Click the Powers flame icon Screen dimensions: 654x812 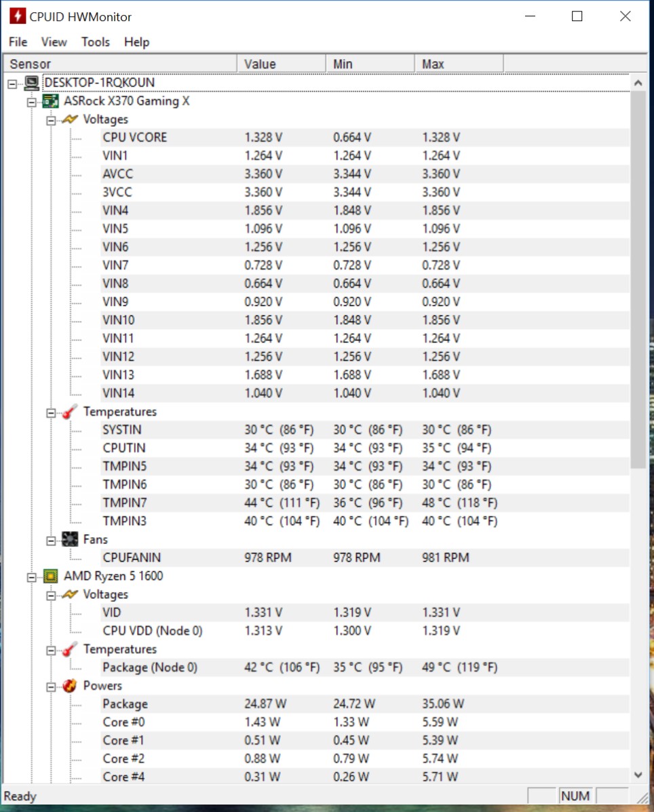click(70, 686)
